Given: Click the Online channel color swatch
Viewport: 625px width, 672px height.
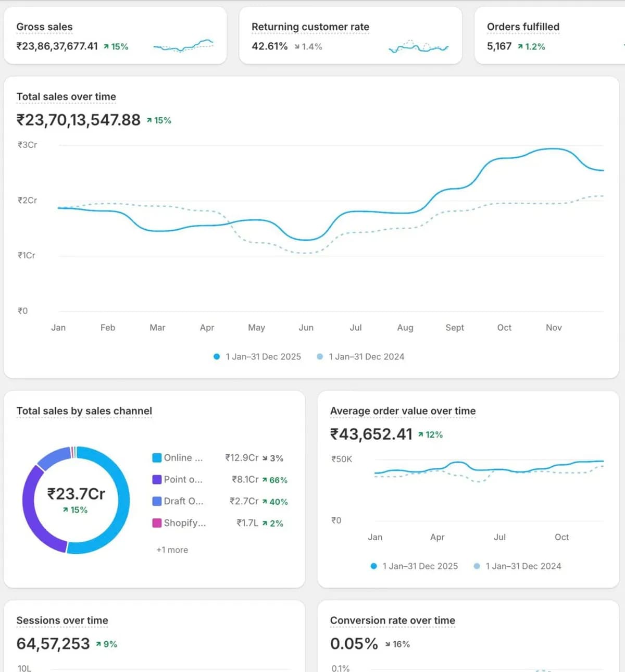Looking at the screenshot, I should coord(157,458).
